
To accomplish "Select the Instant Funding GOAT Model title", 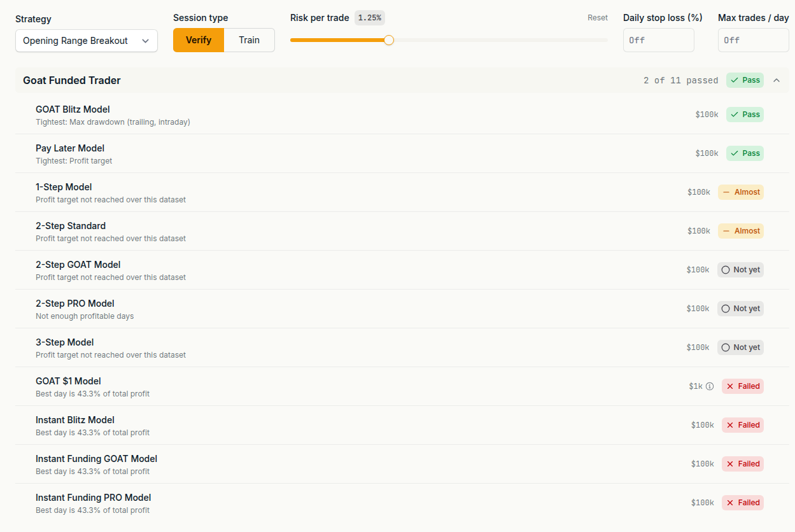I will [96, 459].
